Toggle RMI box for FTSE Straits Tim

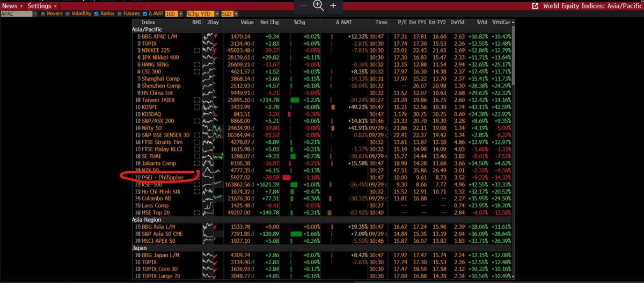coord(197,142)
